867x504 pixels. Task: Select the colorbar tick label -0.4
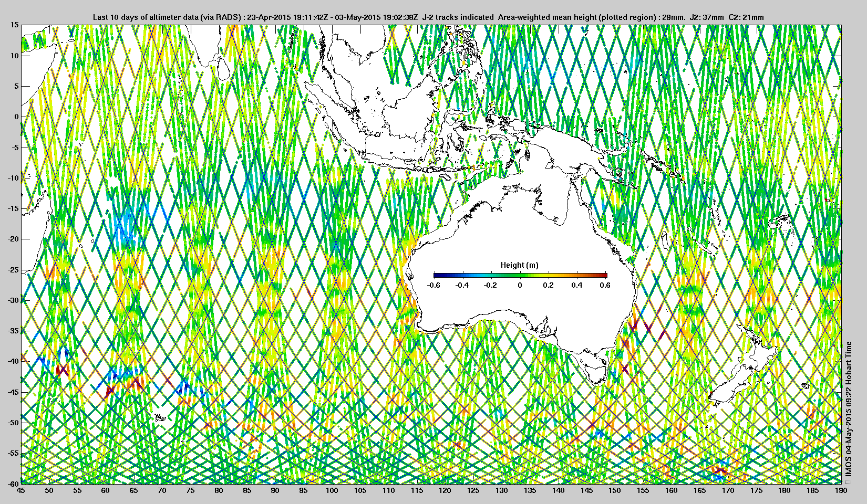[462, 285]
